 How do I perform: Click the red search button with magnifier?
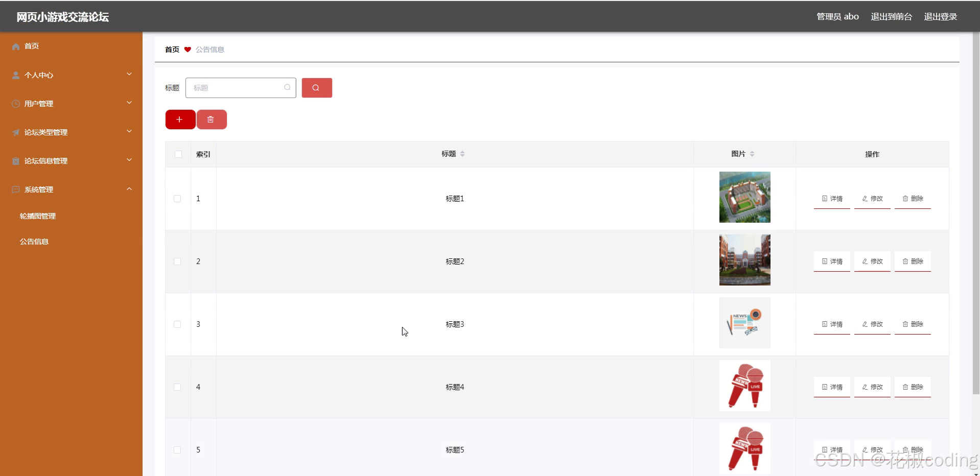click(x=317, y=88)
